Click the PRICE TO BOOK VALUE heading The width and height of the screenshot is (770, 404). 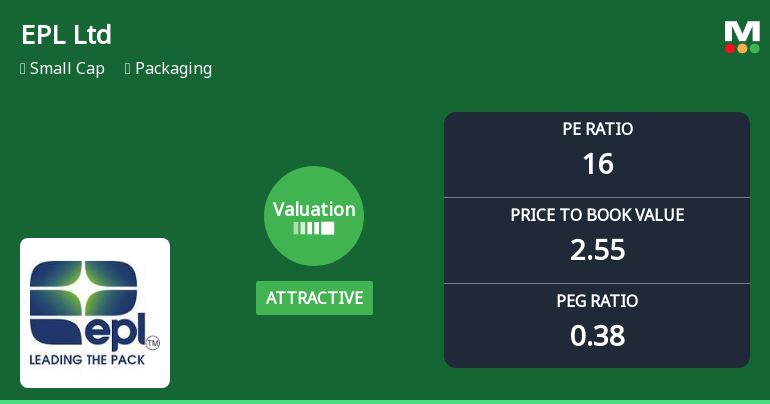pyautogui.click(x=597, y=215)
